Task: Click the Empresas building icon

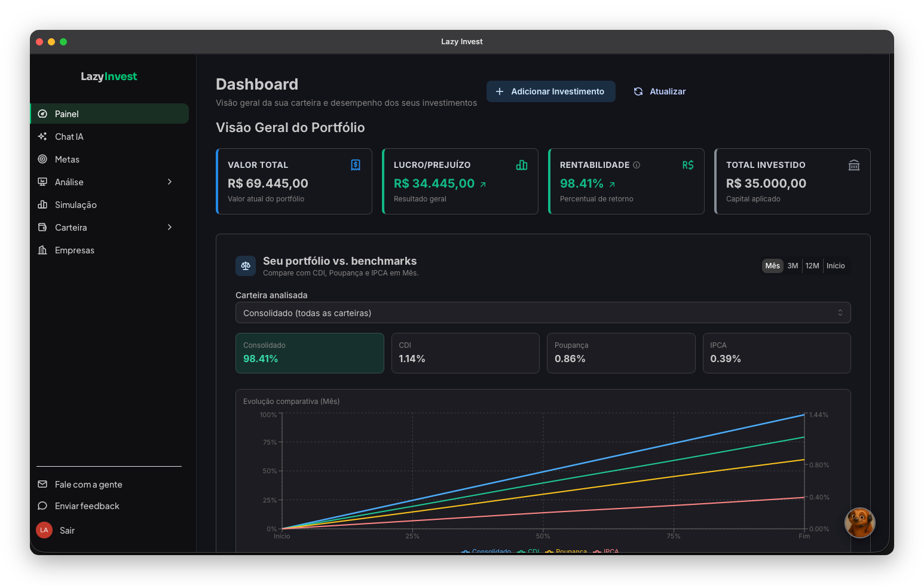Action: point(42,250)
